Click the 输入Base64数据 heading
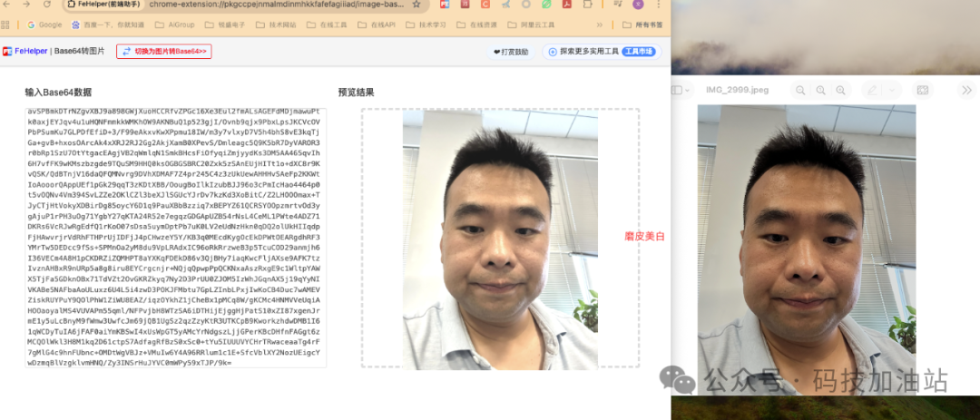The width and height of the screenshot is (980, 420). (58, 93)
